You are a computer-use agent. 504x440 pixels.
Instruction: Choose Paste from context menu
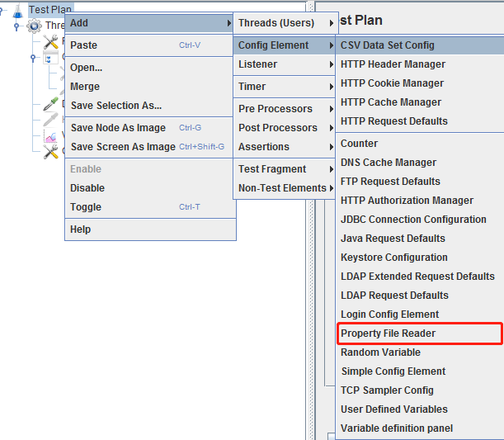pos(148,45)
